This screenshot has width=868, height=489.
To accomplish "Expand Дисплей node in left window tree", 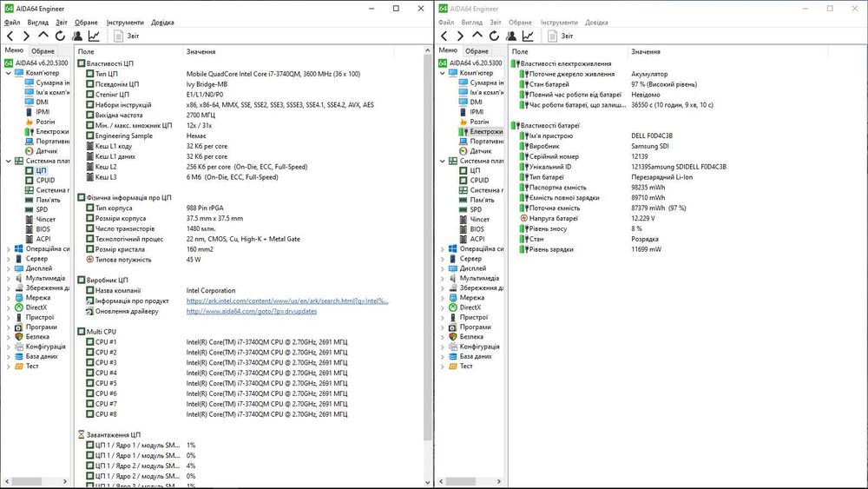I will [x=9, y=268].
